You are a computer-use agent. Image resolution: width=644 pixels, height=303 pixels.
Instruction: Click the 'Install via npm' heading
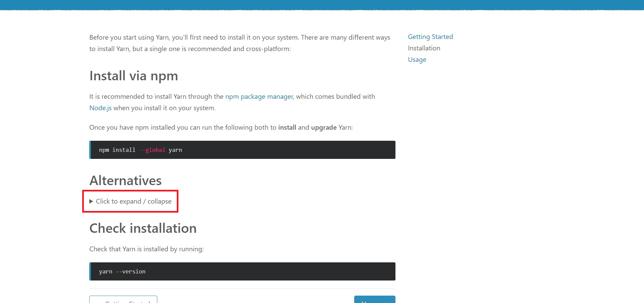[133, 76]
